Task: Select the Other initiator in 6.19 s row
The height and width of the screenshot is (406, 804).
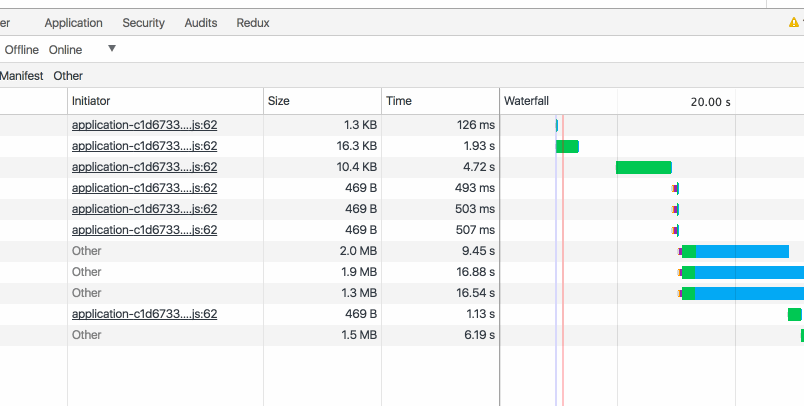Action: (87, 335)
